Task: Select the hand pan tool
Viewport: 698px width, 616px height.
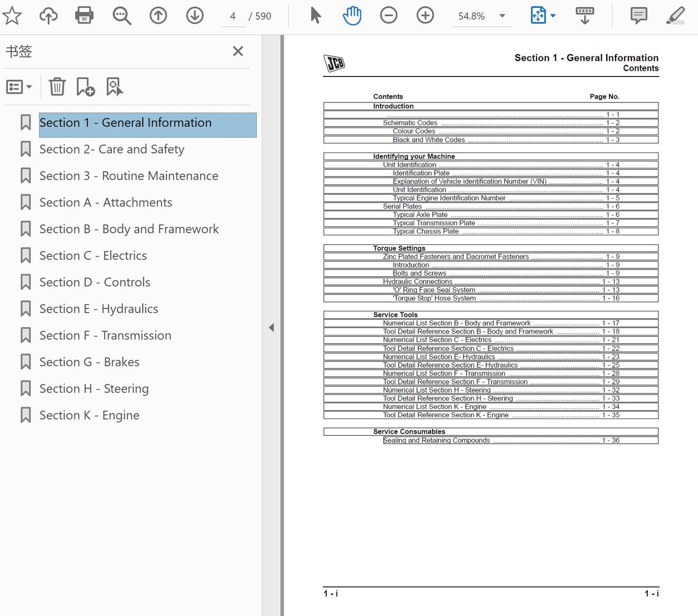Action: pos(352,16)
